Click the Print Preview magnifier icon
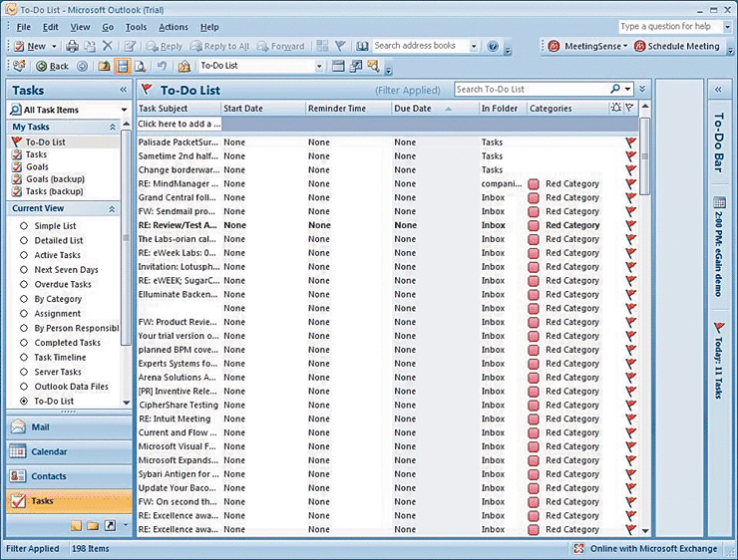 tap(141, 67)
